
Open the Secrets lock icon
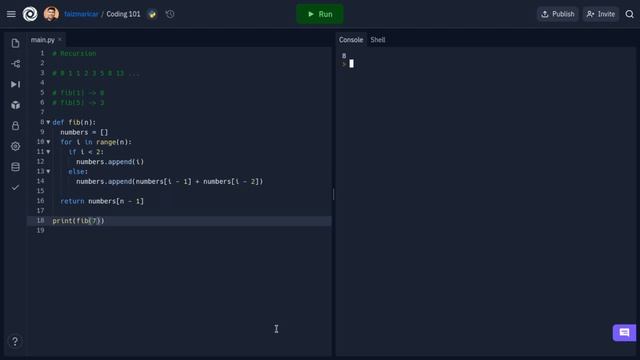click(x=16, y=126)
